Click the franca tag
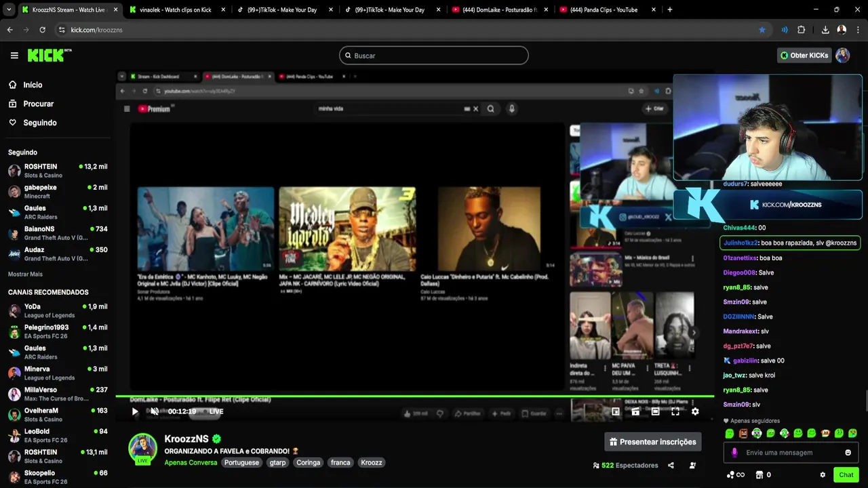868x488 pixels. (340, 462)
